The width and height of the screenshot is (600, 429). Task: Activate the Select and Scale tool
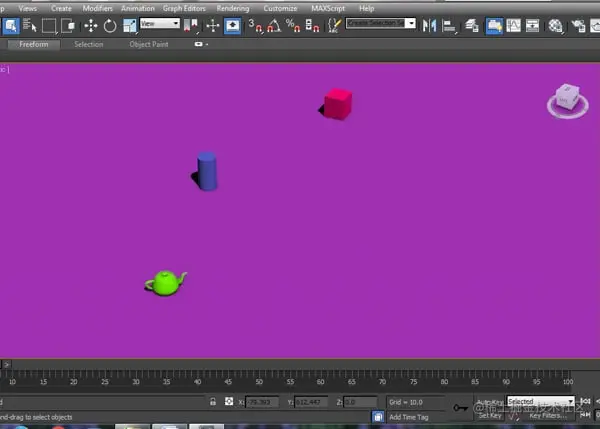(x=130, y=26)
